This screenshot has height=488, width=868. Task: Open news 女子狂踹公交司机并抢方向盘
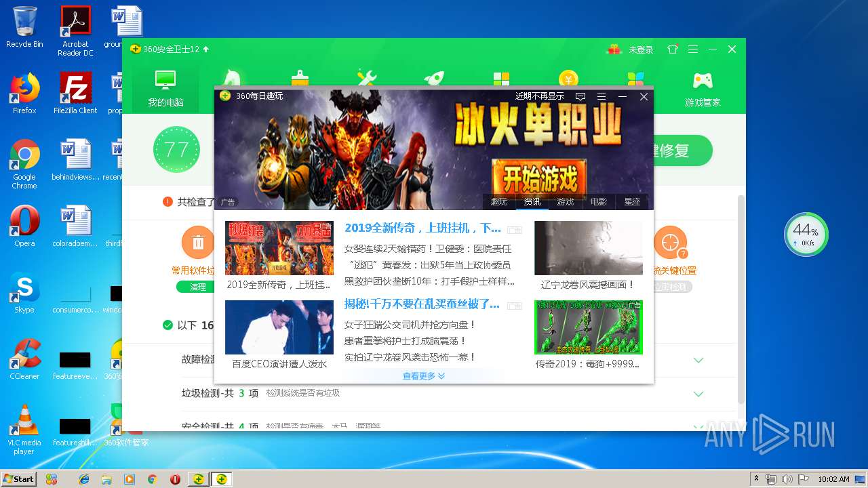tap(410, 325)
